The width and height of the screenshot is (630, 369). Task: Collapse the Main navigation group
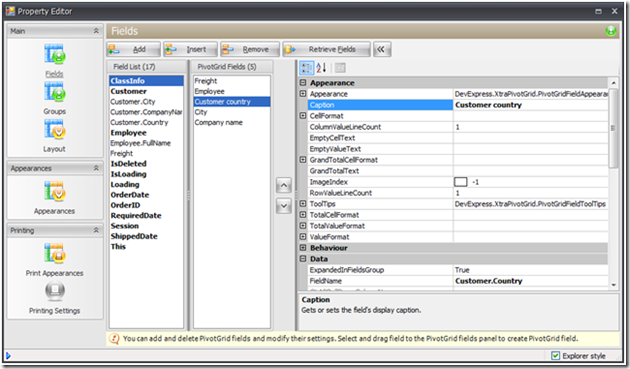click(96, 31)
